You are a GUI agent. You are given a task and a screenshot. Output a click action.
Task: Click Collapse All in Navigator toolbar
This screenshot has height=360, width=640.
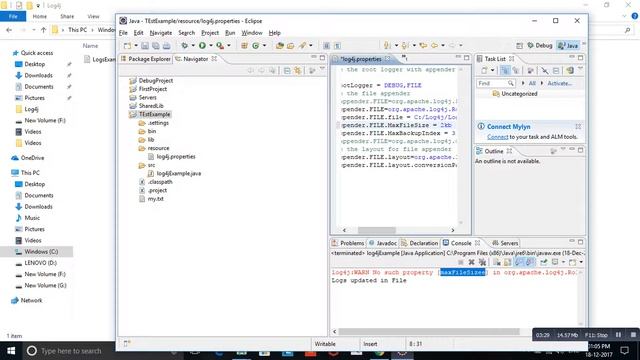point(287,71)
